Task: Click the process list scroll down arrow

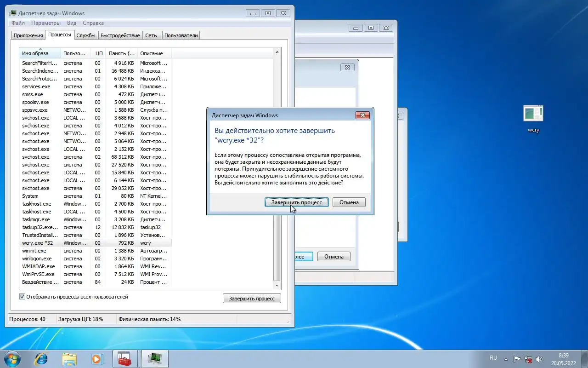Action: tap(277, 285)
